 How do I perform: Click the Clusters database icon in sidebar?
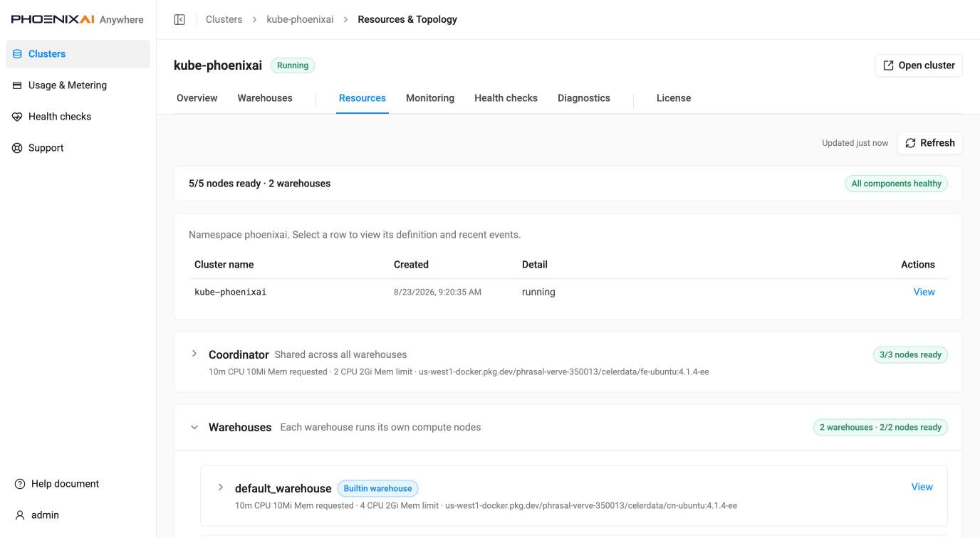point(17,54)
